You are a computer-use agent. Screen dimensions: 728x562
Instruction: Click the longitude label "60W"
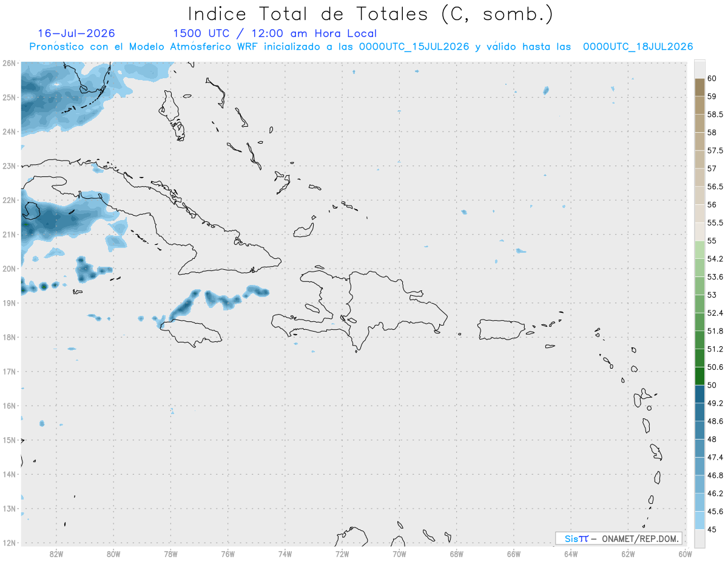click(x=686, y=554)
